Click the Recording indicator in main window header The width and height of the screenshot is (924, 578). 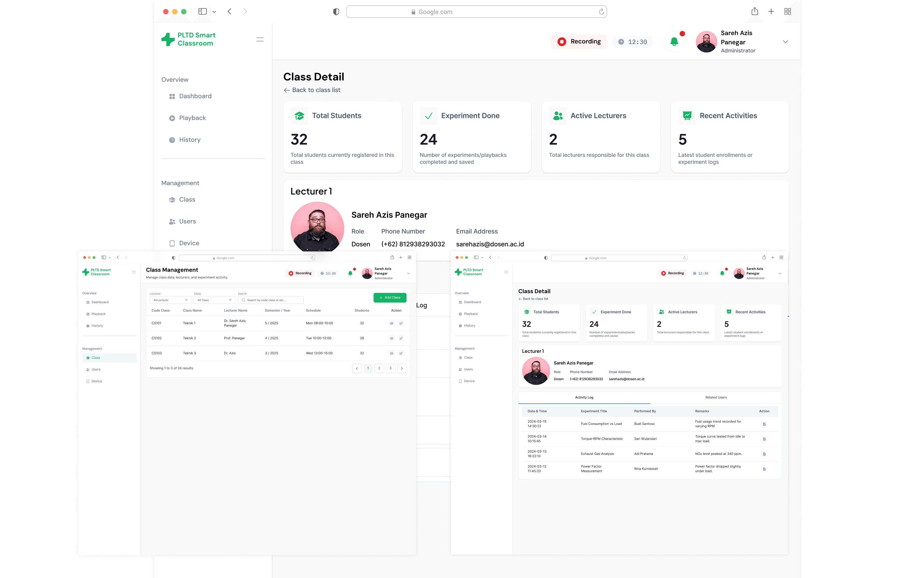tap(579, 41)
